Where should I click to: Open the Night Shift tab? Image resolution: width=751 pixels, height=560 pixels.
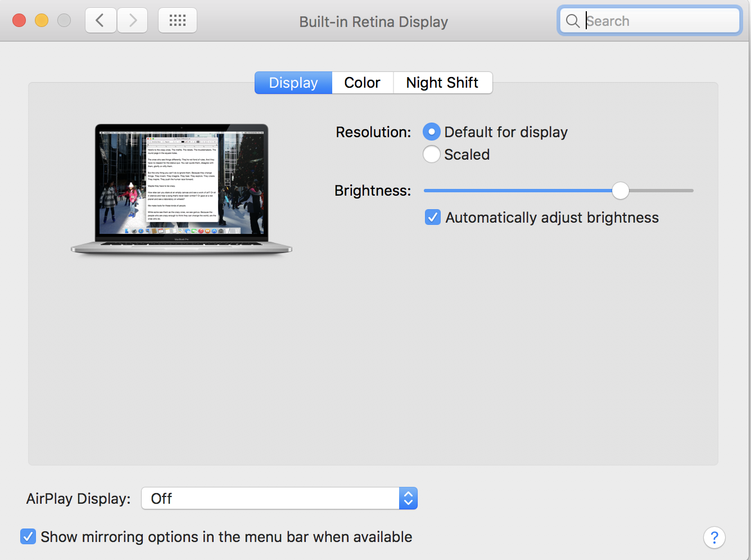442,83
